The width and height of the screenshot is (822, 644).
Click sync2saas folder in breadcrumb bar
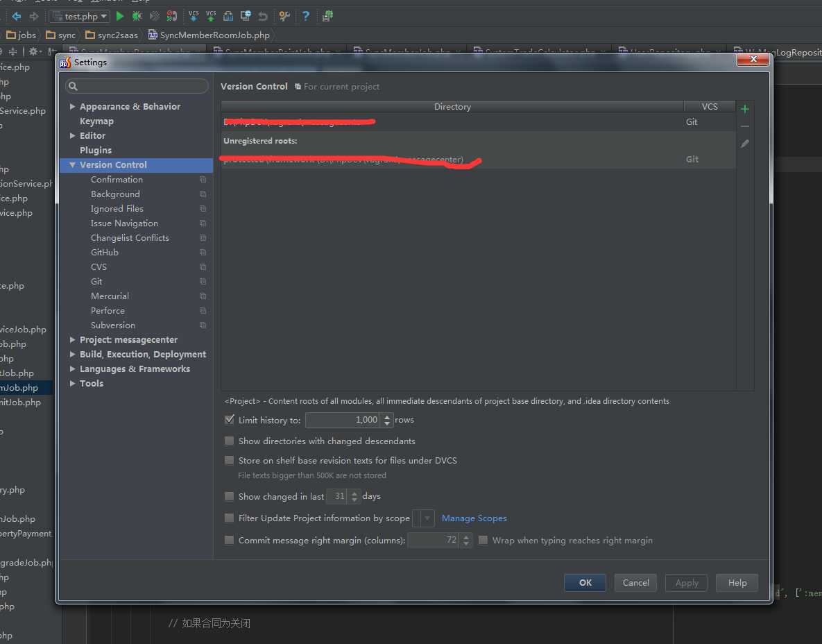(112, 35)
